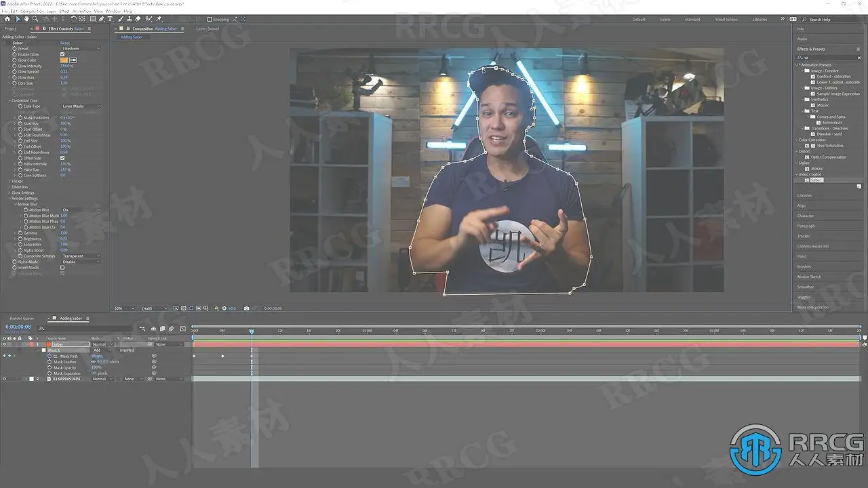
Task: Expand the Flicker group
Action: coord(9,182)
